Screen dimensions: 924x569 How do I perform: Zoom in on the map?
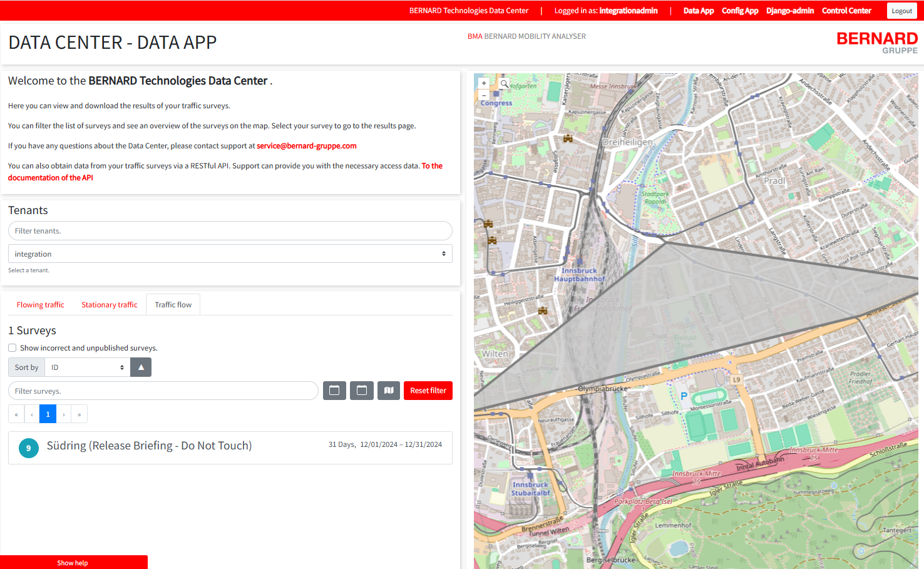pos(484,83)
